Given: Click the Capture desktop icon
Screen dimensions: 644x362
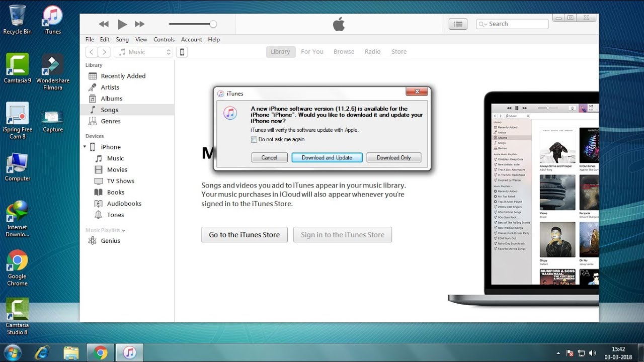Looking at the screenshot, I should [53, 121].
